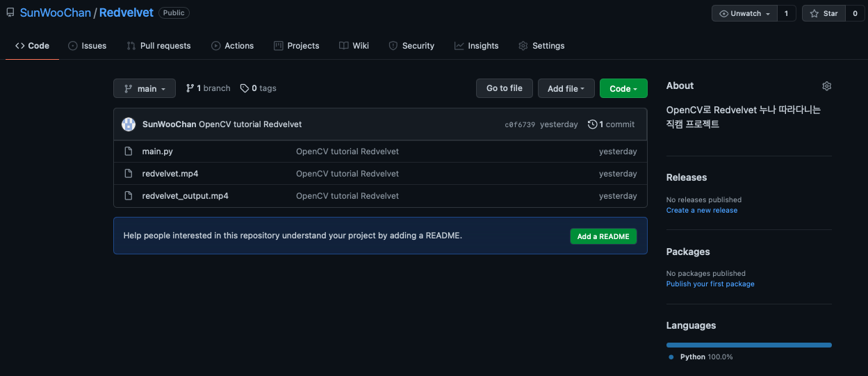The image size is (868, 376).
Task: Open the commit message in redvelvet_output.mp4 row
Action: tap(347, 196)
